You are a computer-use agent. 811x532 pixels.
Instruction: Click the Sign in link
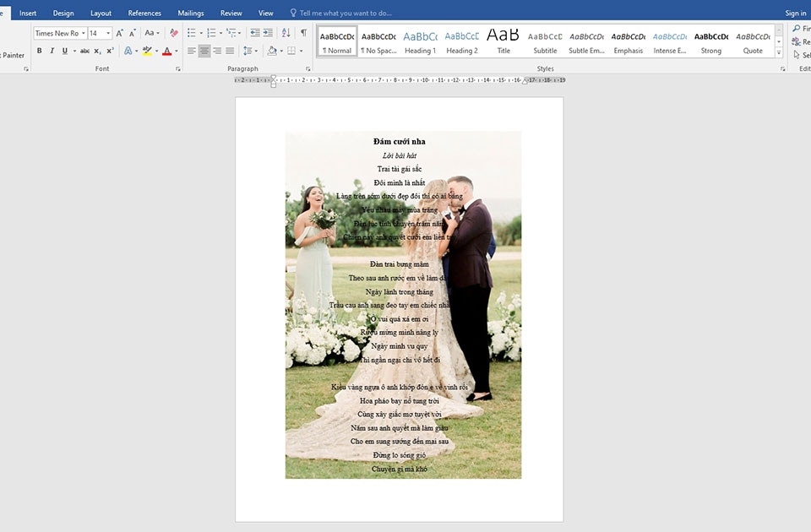click(795, 13)
